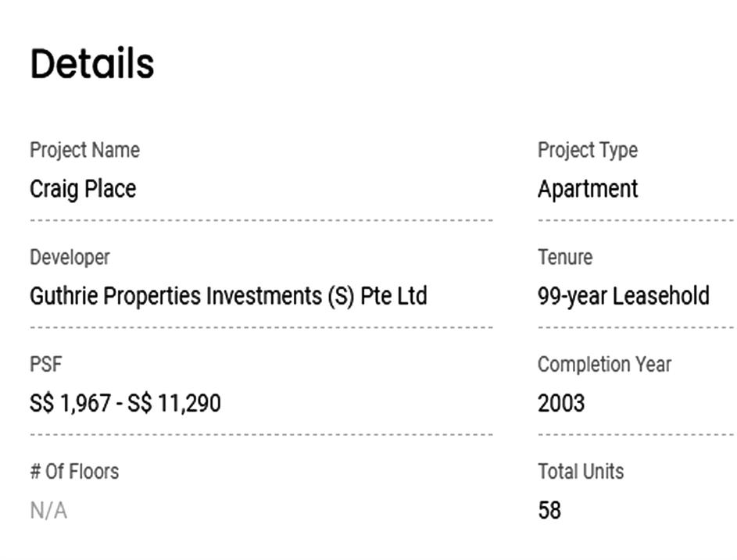The width and height of the screenshot is (737, 560).
Task: Select the Apartment project type value
Action: (588, 189)
